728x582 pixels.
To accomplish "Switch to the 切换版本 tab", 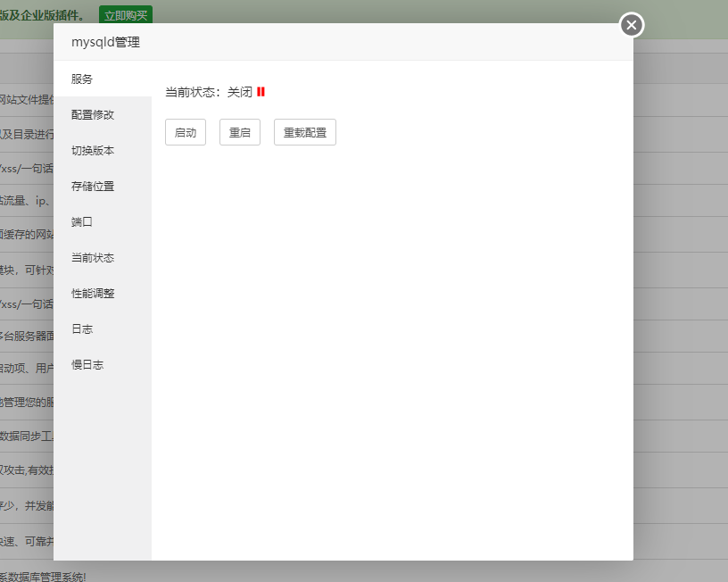I will 103,151.
